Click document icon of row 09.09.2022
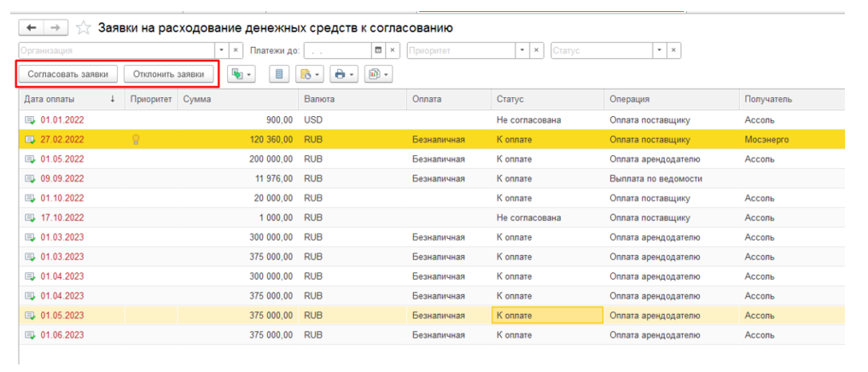868x372 pixels. coord(29,179)
